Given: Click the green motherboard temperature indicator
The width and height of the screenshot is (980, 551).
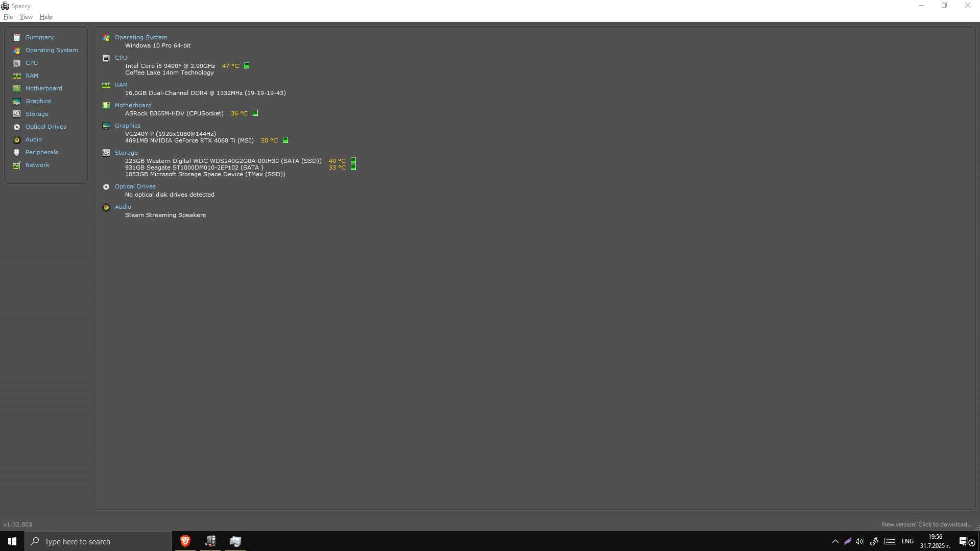Looking at the screenshot, I should [x=255, y=113].
